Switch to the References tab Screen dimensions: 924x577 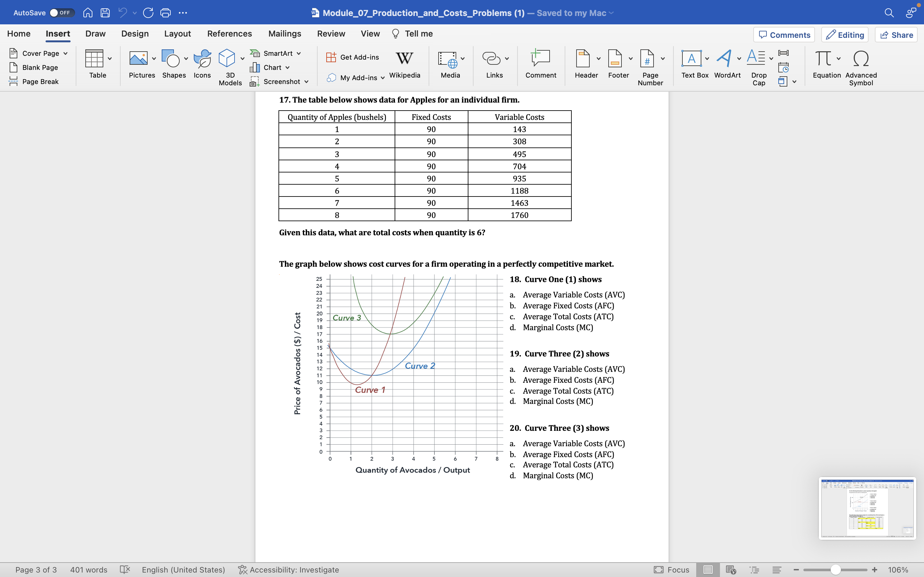coord(229,34)
